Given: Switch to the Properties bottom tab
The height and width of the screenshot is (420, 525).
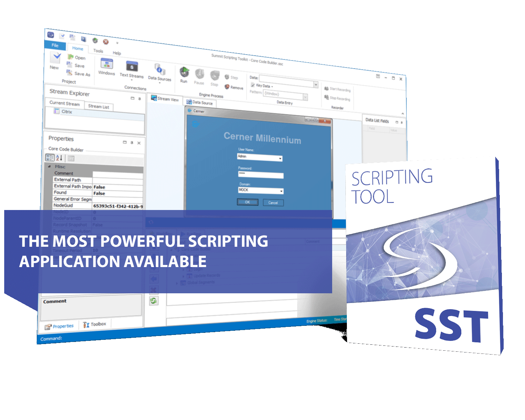Looking at the screenshot, I should pyautogui.click(x=59, y=326).
